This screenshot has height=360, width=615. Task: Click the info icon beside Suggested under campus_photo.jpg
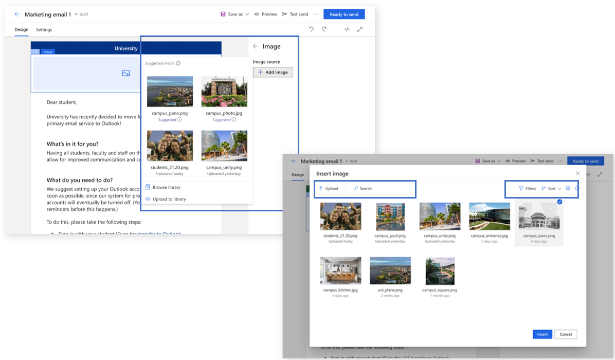(x=234, y=120)
